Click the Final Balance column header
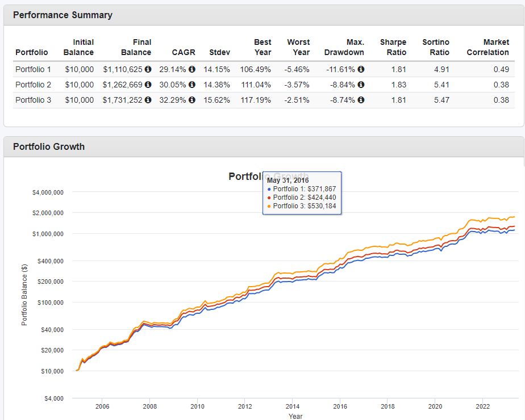The image size is (525, 420). tap(136, 47)
